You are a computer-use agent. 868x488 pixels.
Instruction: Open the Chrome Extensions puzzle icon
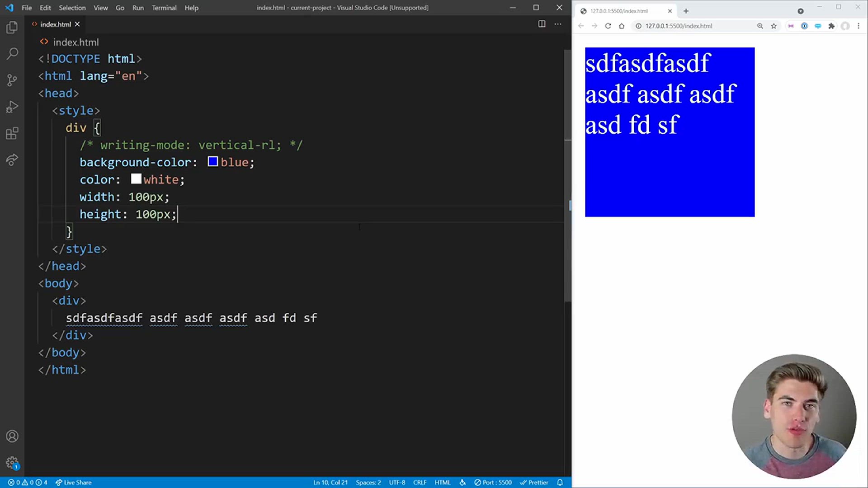pos(831,26)
